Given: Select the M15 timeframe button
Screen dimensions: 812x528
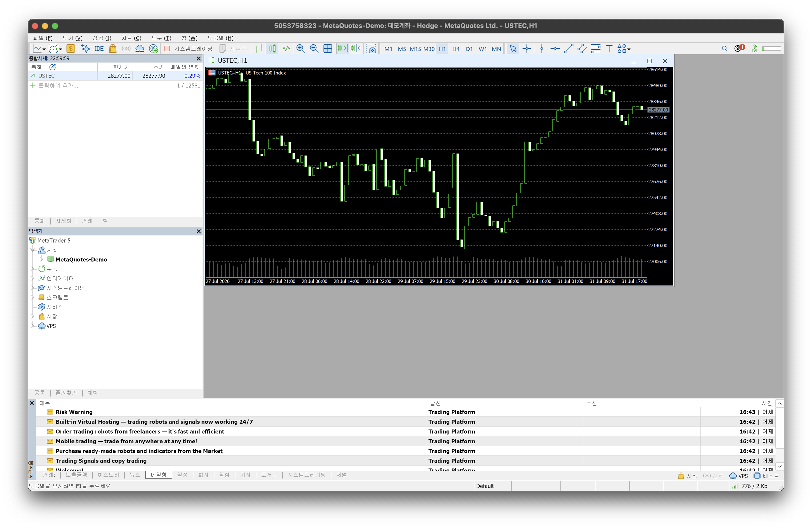Looking at the screenshot, I should 415,49.
